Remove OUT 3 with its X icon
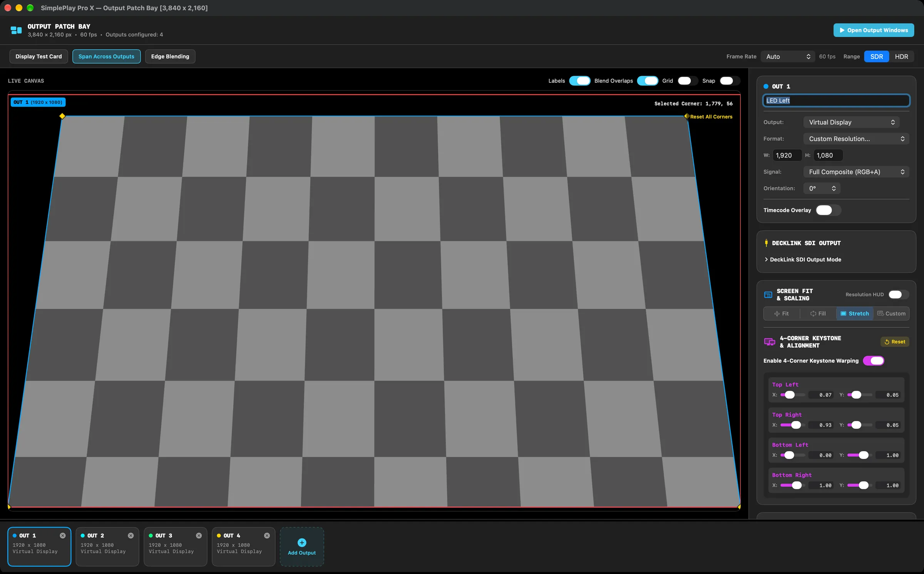 (x=199, y=536)
